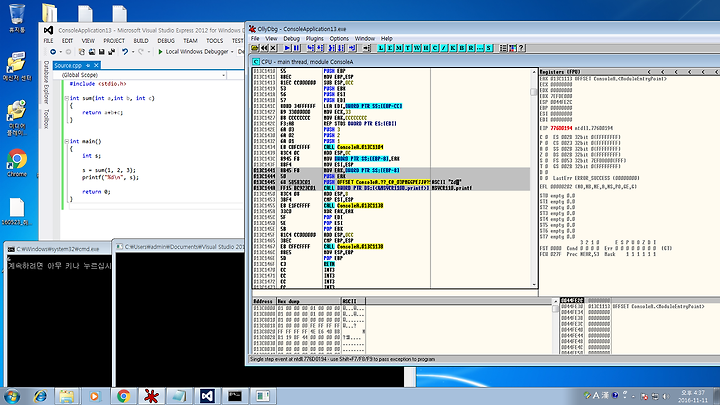Click the Hex dump column header
720x405 pixels.
(309, 301)
